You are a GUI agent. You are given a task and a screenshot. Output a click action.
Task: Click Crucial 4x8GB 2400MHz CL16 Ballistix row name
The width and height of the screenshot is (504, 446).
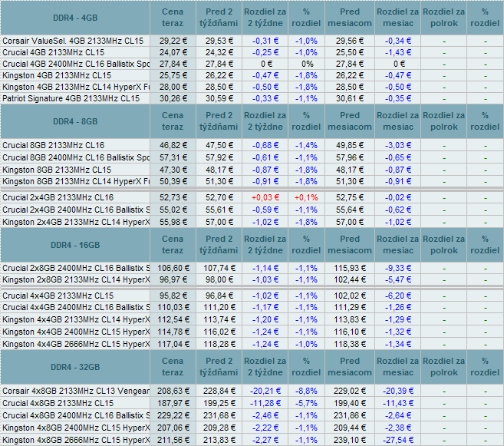tap(76, 415)
